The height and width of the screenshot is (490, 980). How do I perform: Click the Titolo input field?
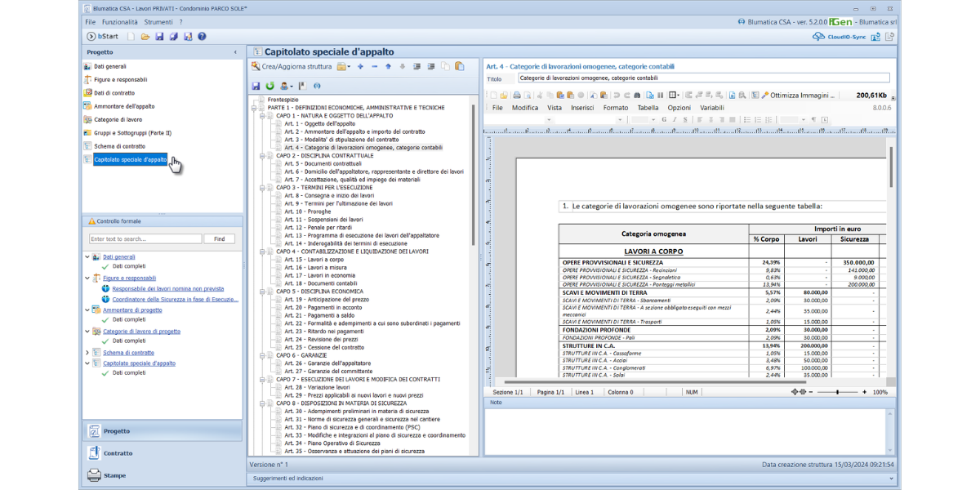(x=702, y=78)
